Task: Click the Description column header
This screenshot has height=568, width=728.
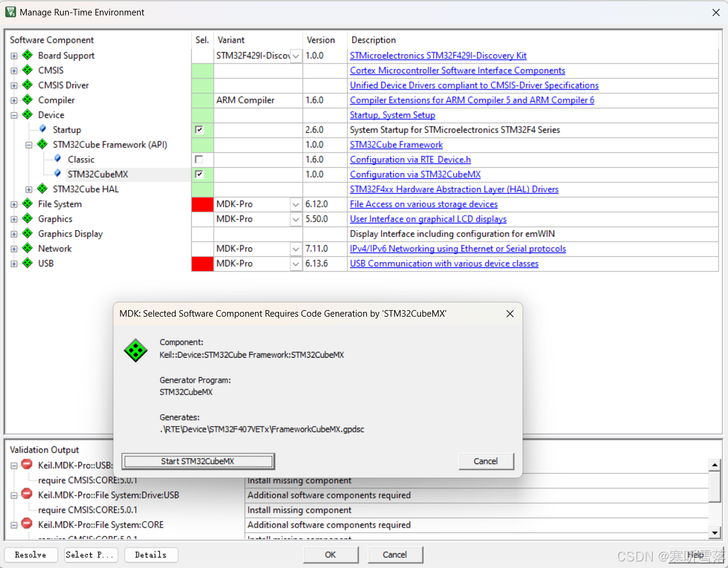Action: 374,40
